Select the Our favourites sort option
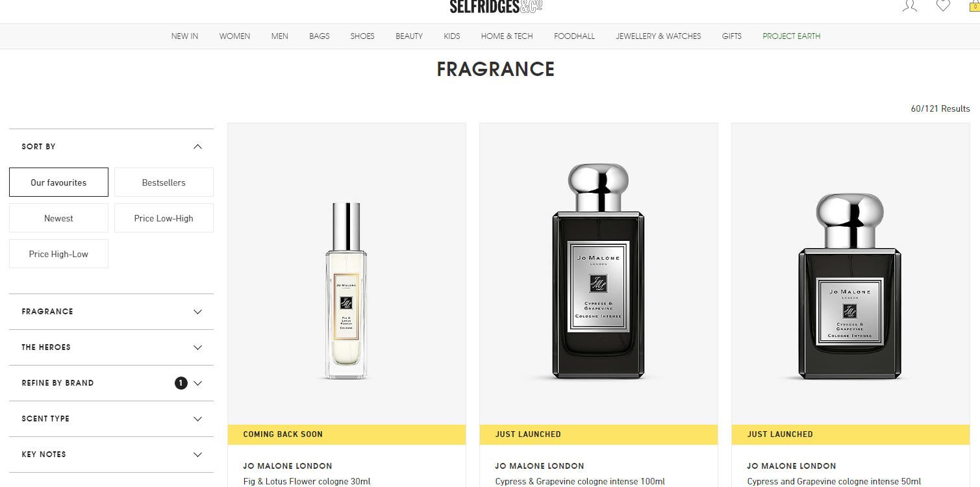 coord(58,182)
